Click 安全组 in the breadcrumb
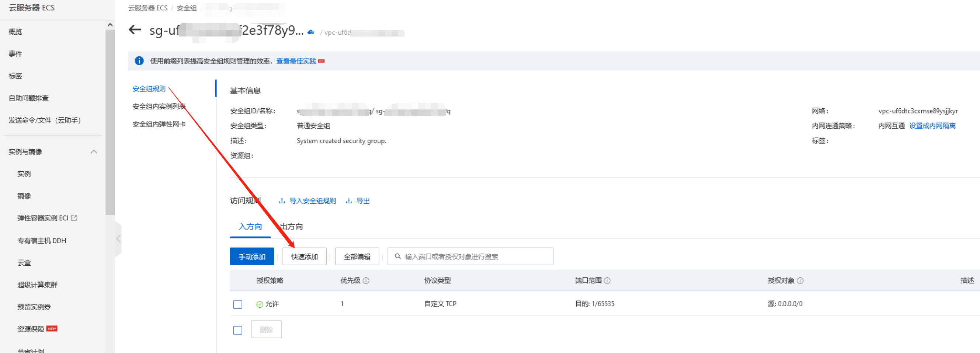 tap(187, 8)
